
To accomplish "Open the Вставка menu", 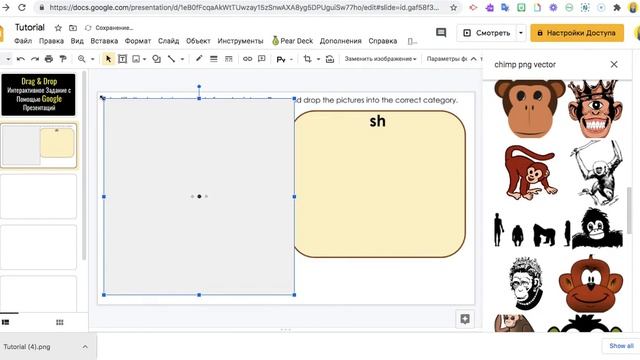I will (x=104, y=41).
